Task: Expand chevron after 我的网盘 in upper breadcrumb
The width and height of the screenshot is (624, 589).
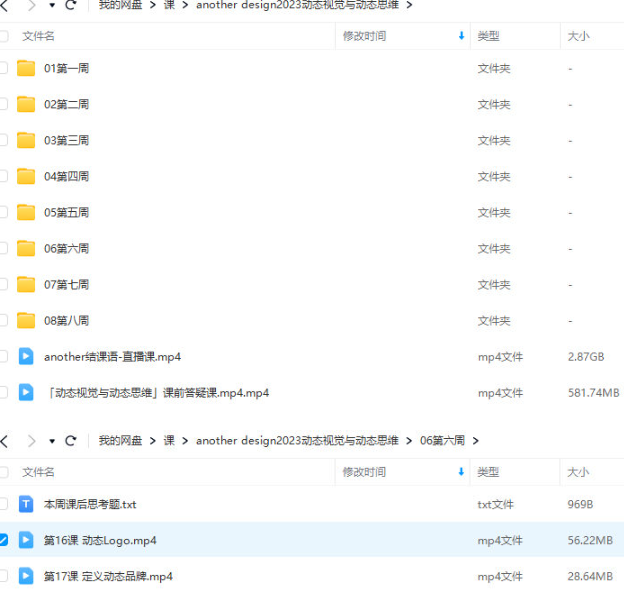Action: [153, 5]
